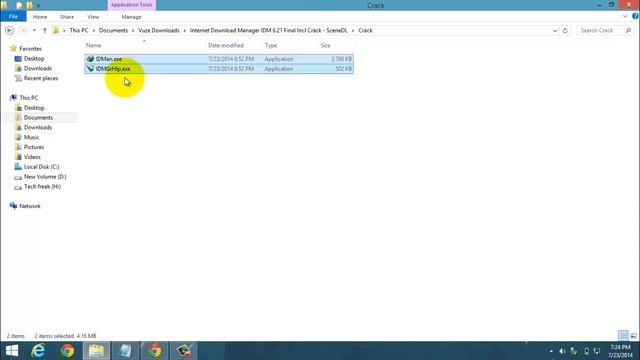Refresh the Crack folder view
This screenshot has width=640, height=360.
pos(565,31)
